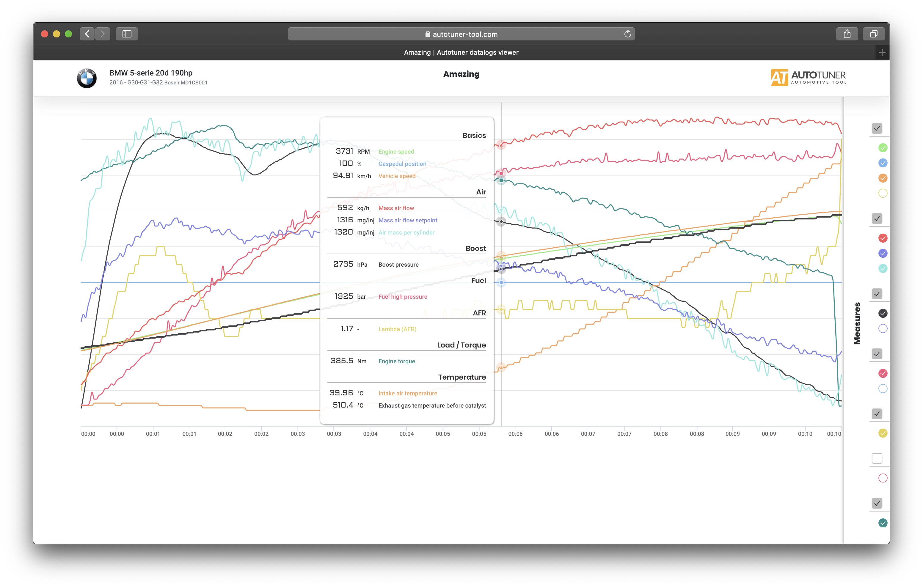Open the Safari share menu
Screen dimensions: 923x588
click(x=847, y=34)
